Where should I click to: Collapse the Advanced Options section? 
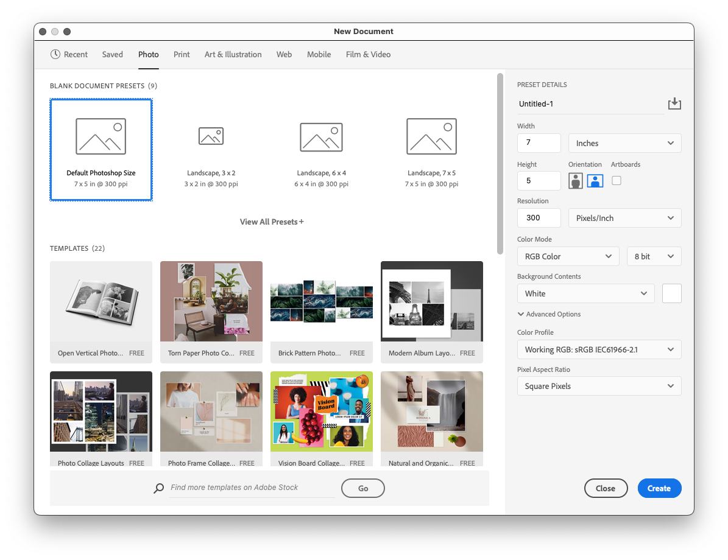[x=549, y=314]
